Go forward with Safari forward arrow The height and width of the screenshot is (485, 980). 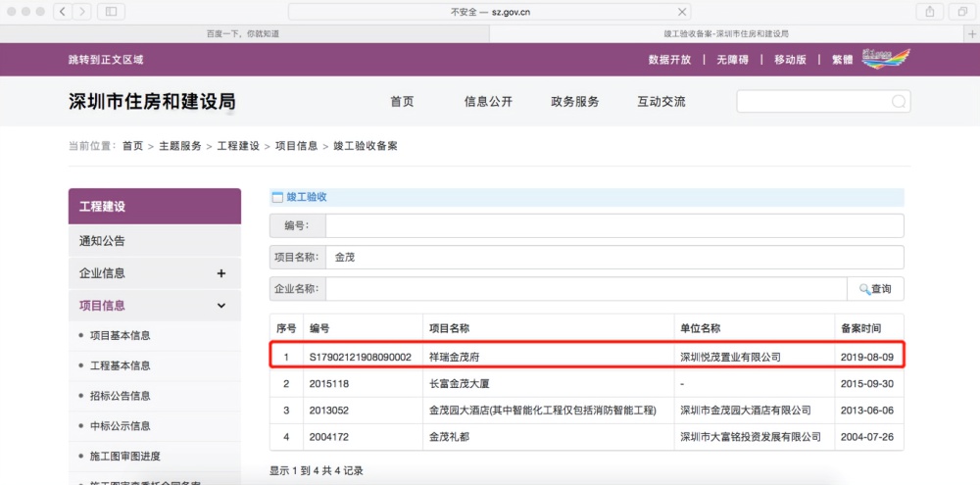82,11
